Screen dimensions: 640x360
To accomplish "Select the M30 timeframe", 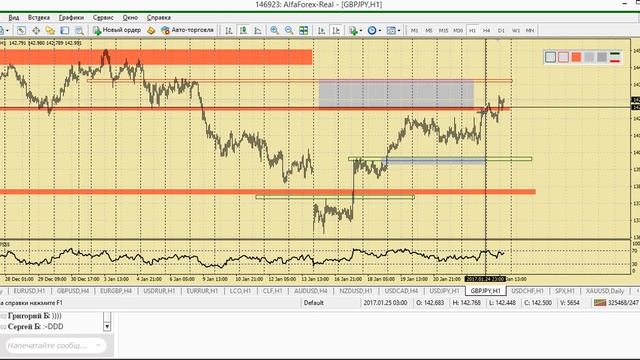I will pos(458,31).
